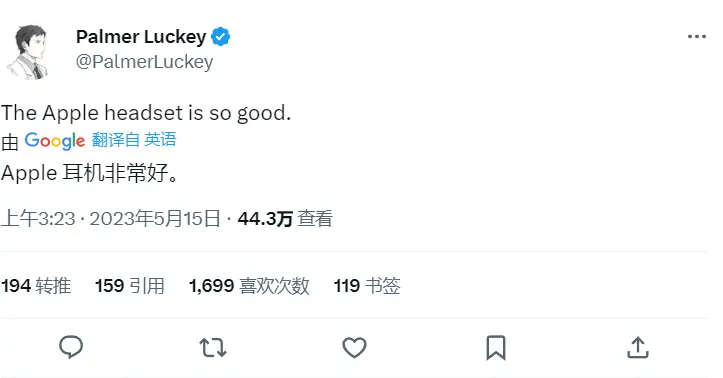Click the 翻译自 英语 translation link
723x378 pixels.
coord(134,140)
